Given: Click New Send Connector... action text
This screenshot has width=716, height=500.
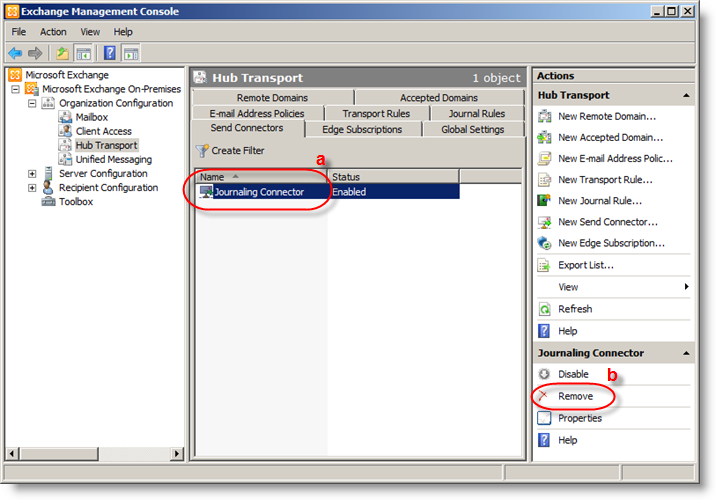Looking at the screenshot, I should coord(608,222).
